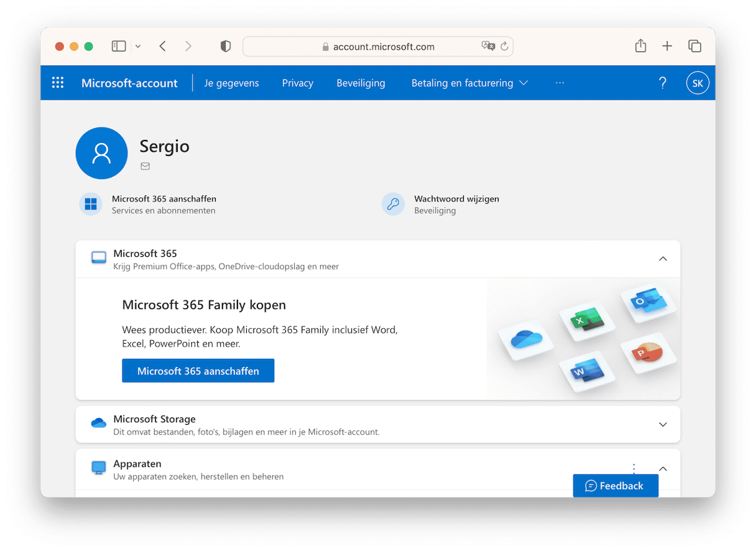Screen dimensions: 756x551
Task: Click the Microsoft 365 Family kopen heading
Action: click(204, 305)
